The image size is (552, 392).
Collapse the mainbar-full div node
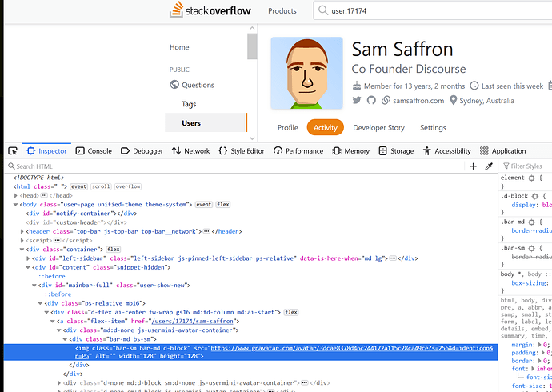34,286
